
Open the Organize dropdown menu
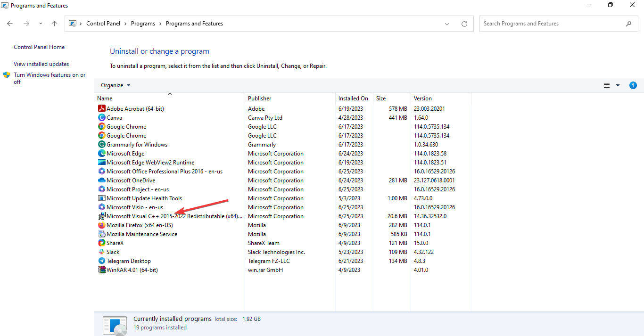pos(116,85)
